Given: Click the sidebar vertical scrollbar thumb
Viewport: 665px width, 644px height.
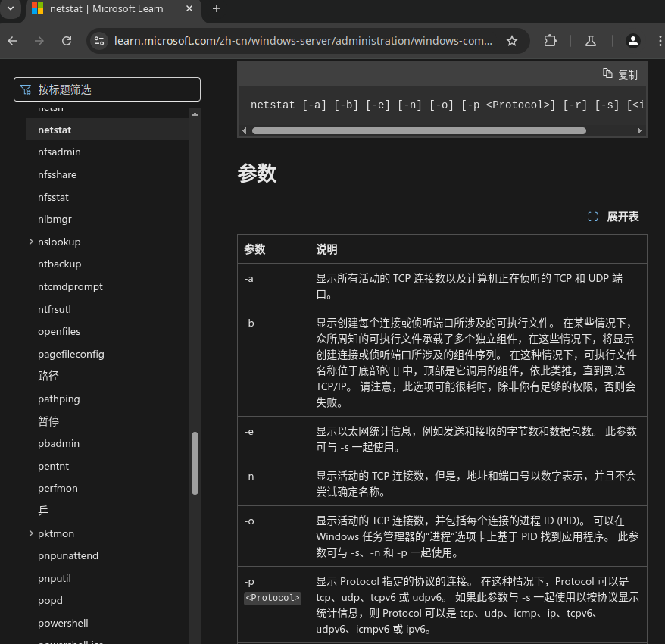Looking at the screenshot, I should pos(195,462).
